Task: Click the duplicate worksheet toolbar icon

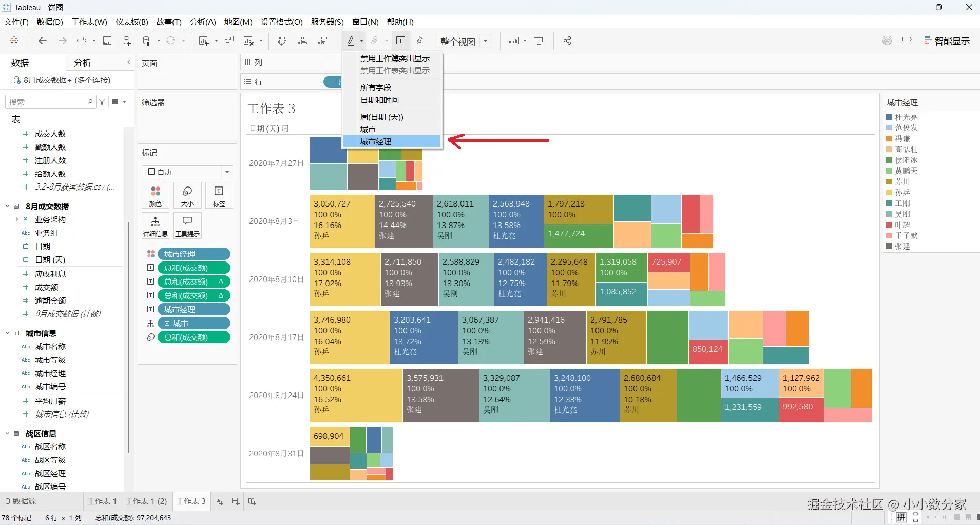Action: click(x=229, y=41)
